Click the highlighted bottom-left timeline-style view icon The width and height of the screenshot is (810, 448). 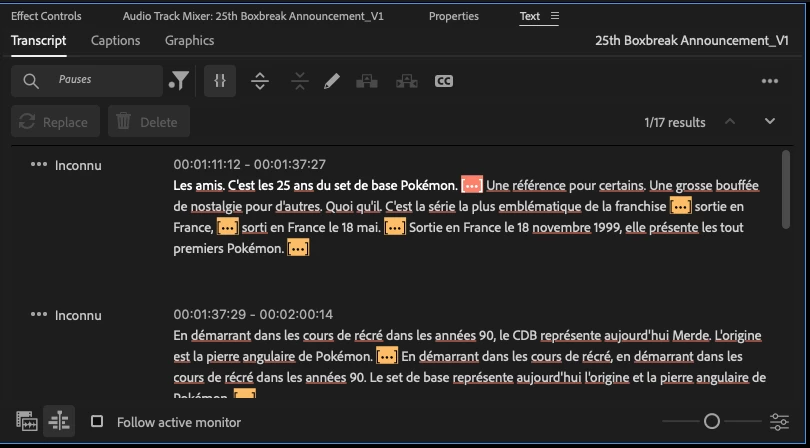(x=59, y=421)
